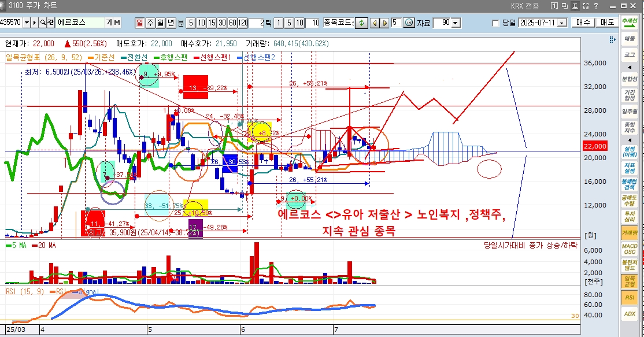Select the 10 tick interval button
Image resolution: width=644 pixels, height=337 pixels.
299,23
